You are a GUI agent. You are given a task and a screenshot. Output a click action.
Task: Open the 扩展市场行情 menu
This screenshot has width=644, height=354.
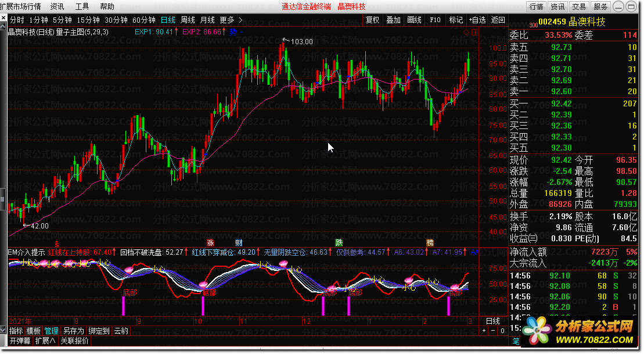tap(20, 6)
